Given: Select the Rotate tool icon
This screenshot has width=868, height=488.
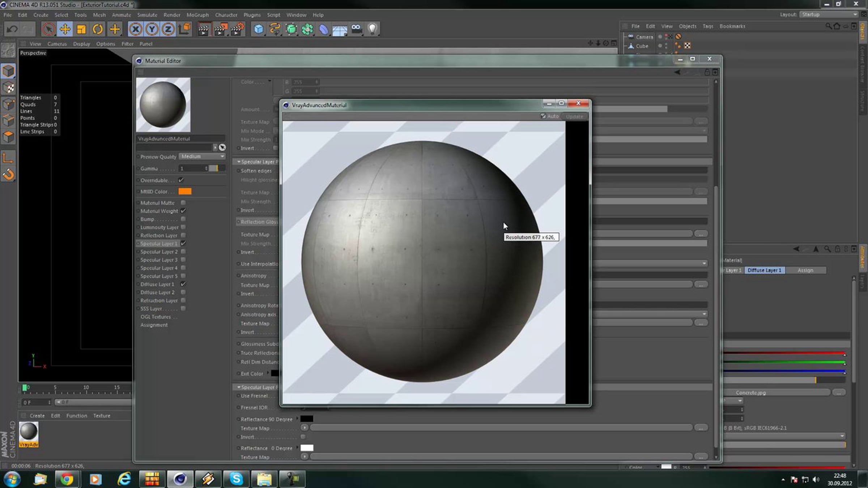Looking at the screenshot, I should (98, 29).
